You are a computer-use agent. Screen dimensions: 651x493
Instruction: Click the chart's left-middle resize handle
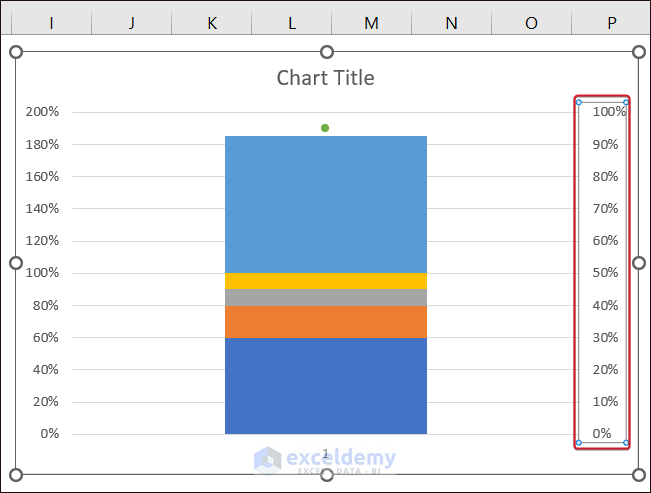[15, 263]
